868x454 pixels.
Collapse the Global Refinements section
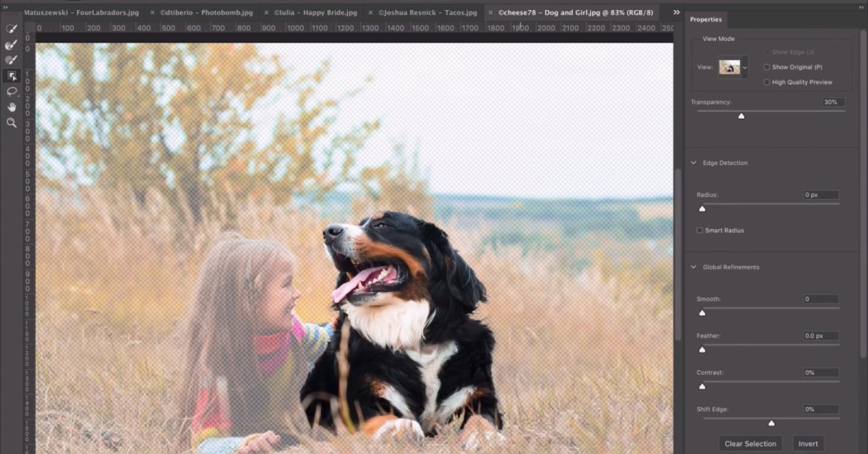[694, 267]
